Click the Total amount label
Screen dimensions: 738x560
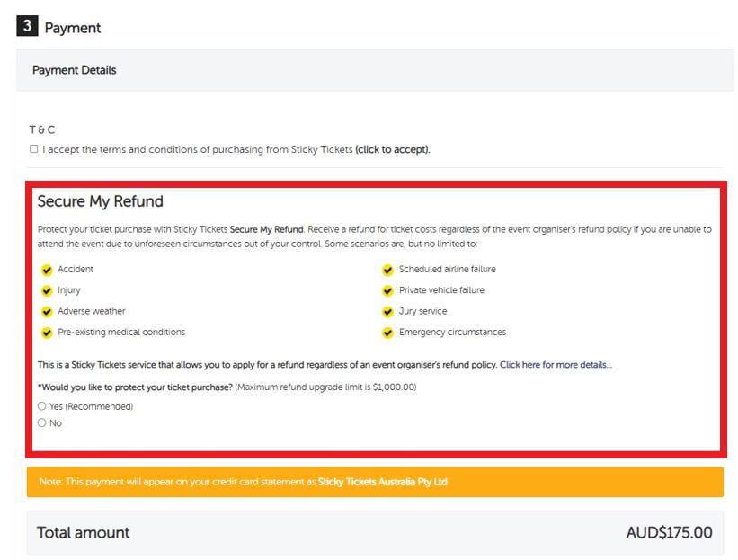click(84, 532)
